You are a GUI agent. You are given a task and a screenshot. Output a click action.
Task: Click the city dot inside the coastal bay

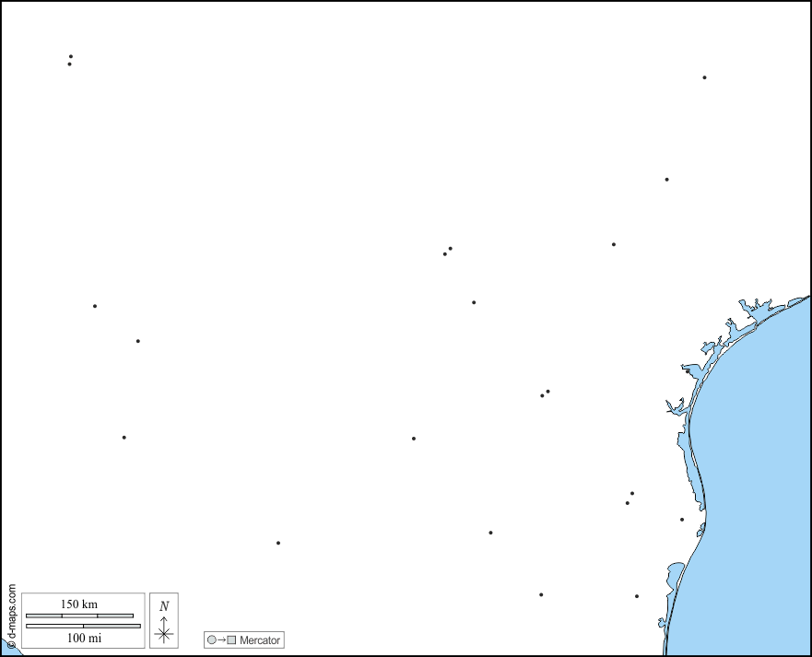point(688,371)
